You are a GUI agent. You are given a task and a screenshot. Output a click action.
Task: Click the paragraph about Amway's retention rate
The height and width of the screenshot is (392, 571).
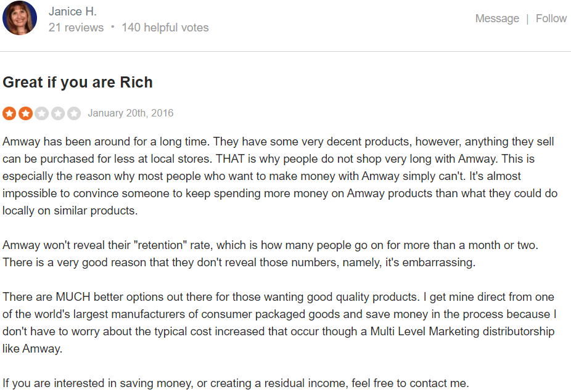[270, 254]
